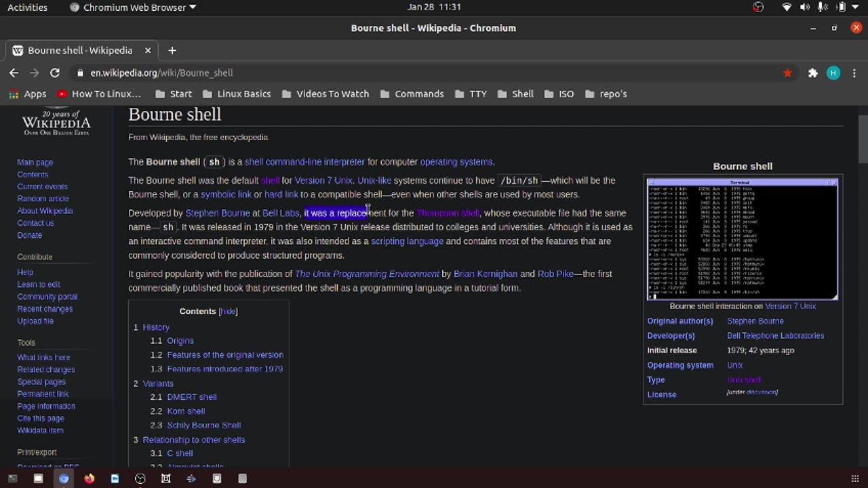Open Version 7 Unix caption link
868x488 pixels.
pos(790,306)
